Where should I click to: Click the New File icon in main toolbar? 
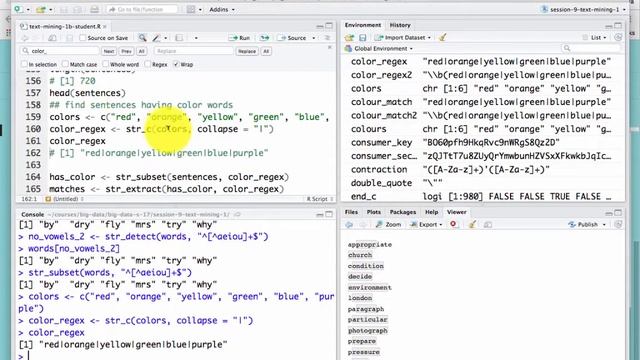18,9
